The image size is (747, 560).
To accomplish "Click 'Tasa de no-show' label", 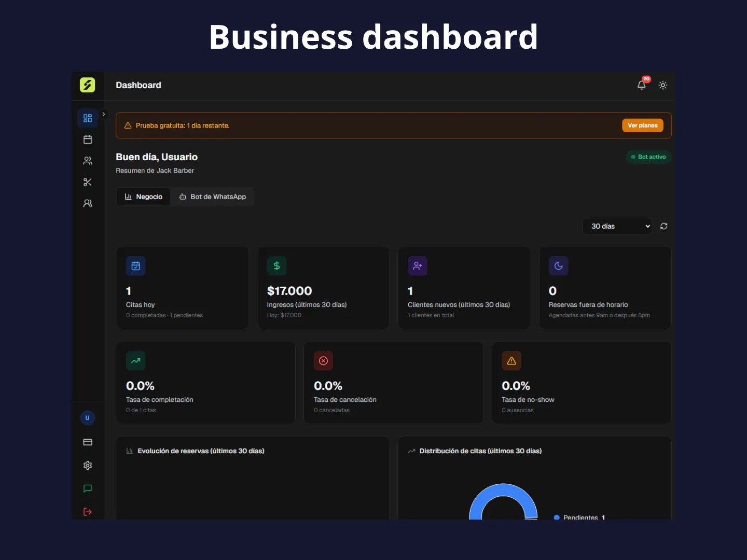I will (x=528, y=400).
